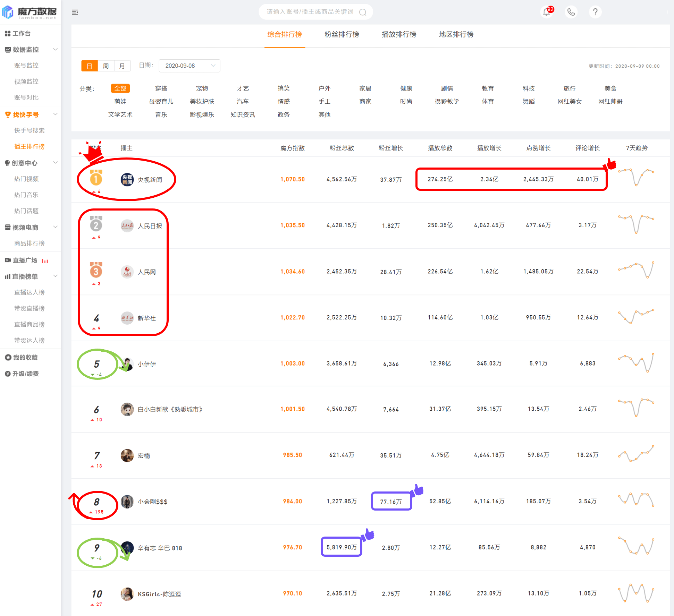This screenshot has height=616, width=674.
Task: Filter by 美食 category
Action: point(610,88)
